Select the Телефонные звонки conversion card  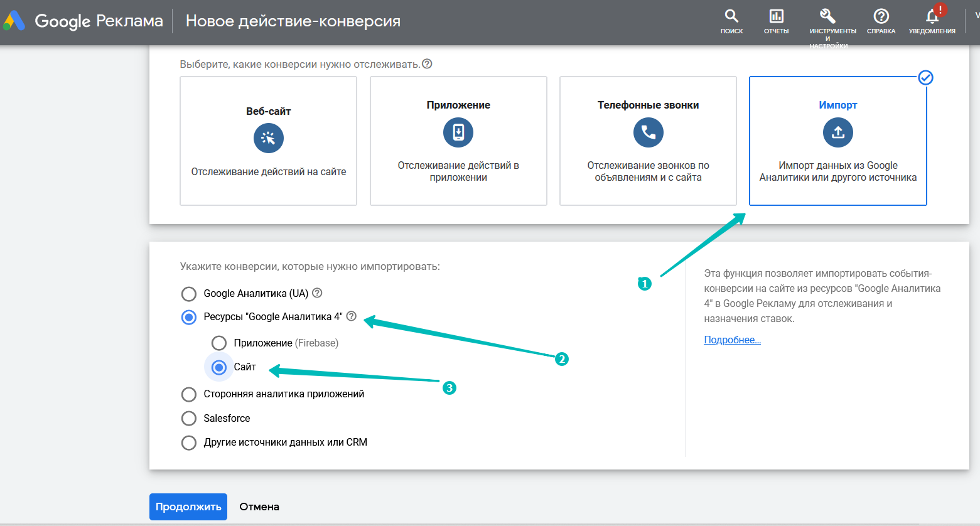point(649,141)
